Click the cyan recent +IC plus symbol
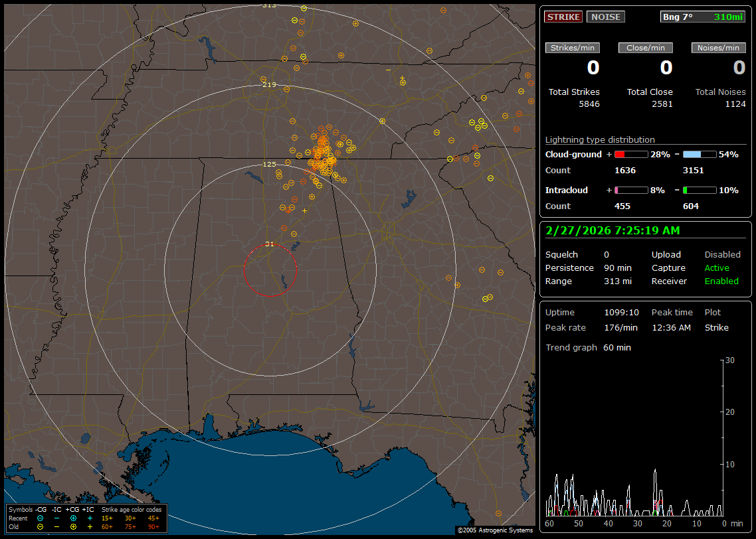This screenshot has height=539, width=756. (x=90, y=518)
